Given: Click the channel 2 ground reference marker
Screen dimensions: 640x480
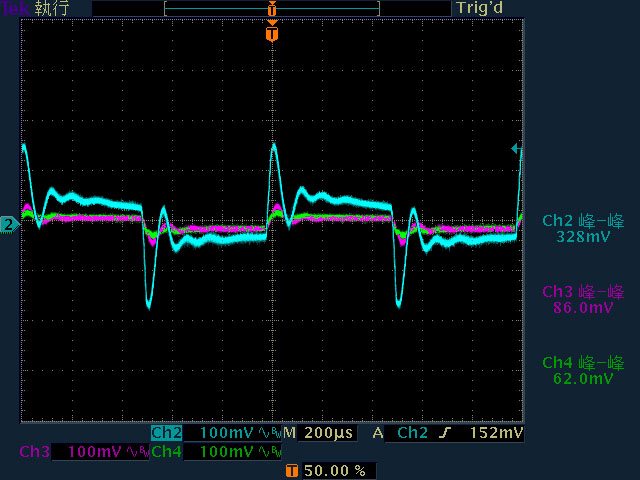Looking at the screenshot, I should [9, 225].
